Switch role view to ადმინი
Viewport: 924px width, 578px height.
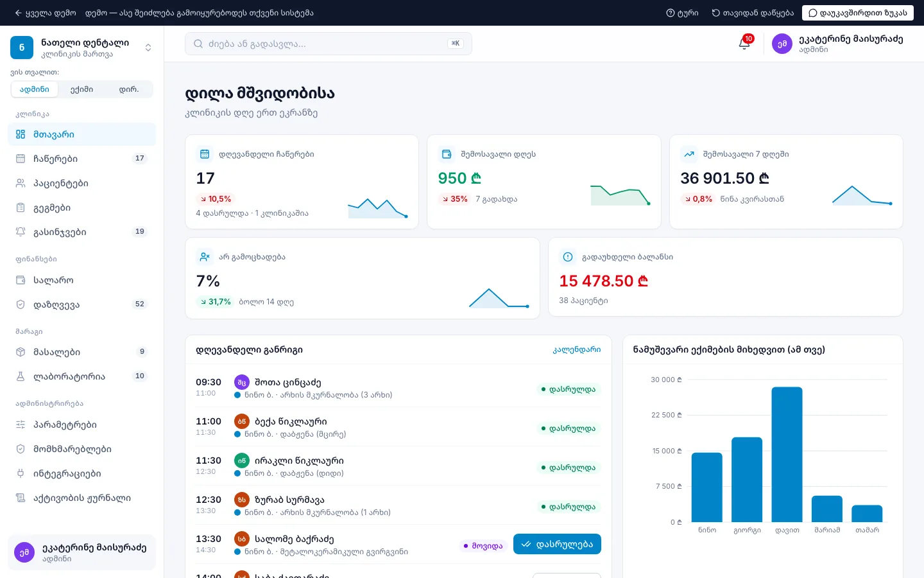(35, 89)
